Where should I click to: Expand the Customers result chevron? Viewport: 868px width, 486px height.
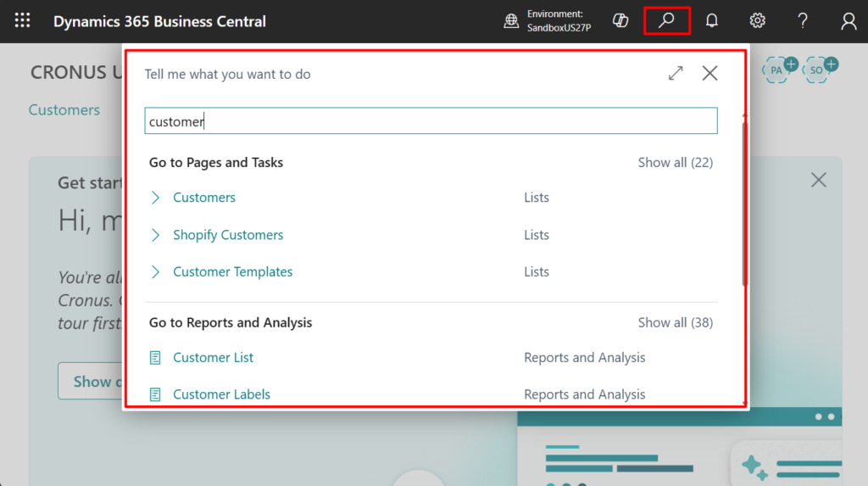click(x=155, y=198)
